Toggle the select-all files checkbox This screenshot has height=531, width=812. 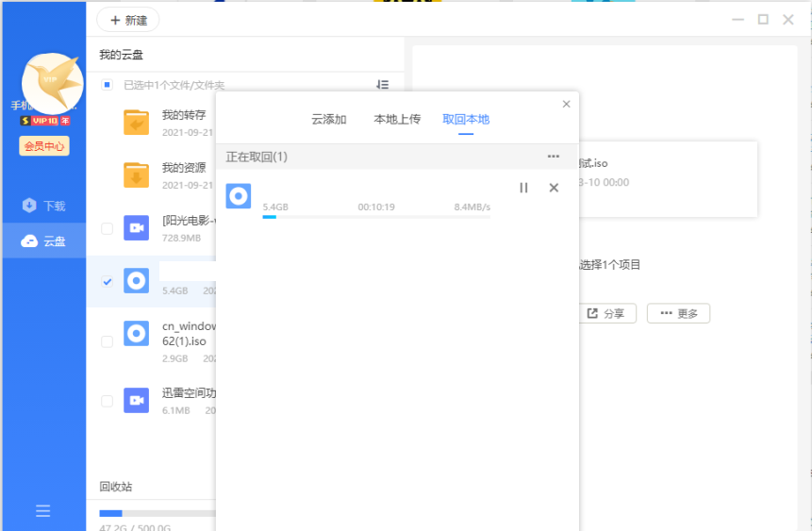(x=107, y=85)
